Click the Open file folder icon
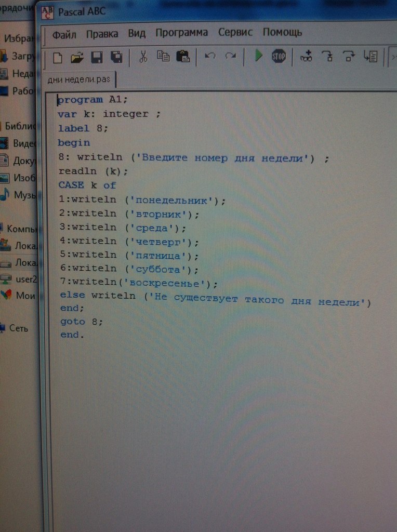Viewport: 397px width, 532px height. [77, 58]
